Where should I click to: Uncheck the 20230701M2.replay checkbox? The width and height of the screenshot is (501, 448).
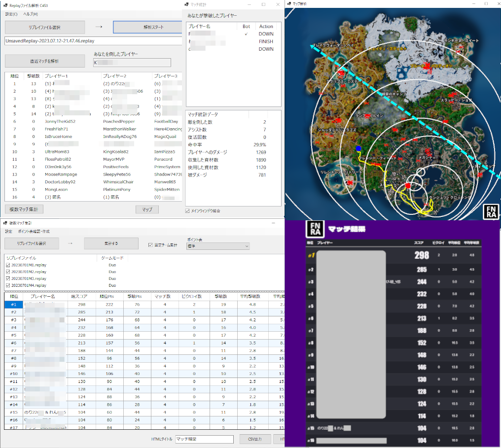8,272
